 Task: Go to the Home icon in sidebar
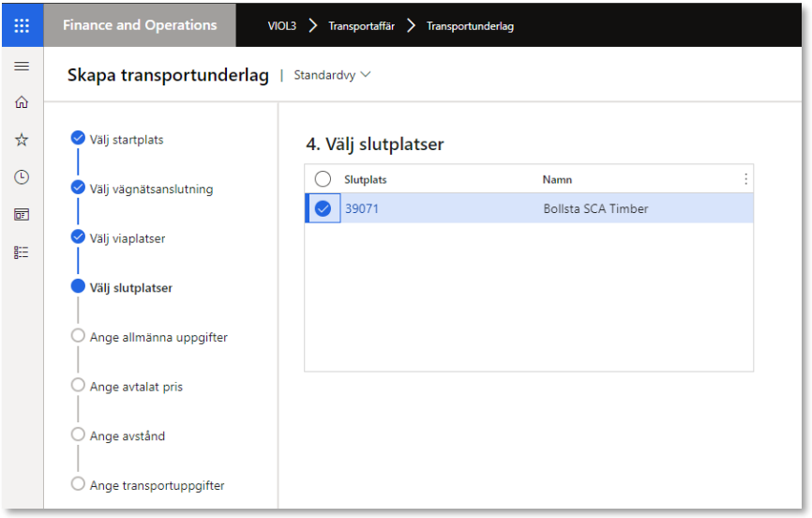pos(22,102)
